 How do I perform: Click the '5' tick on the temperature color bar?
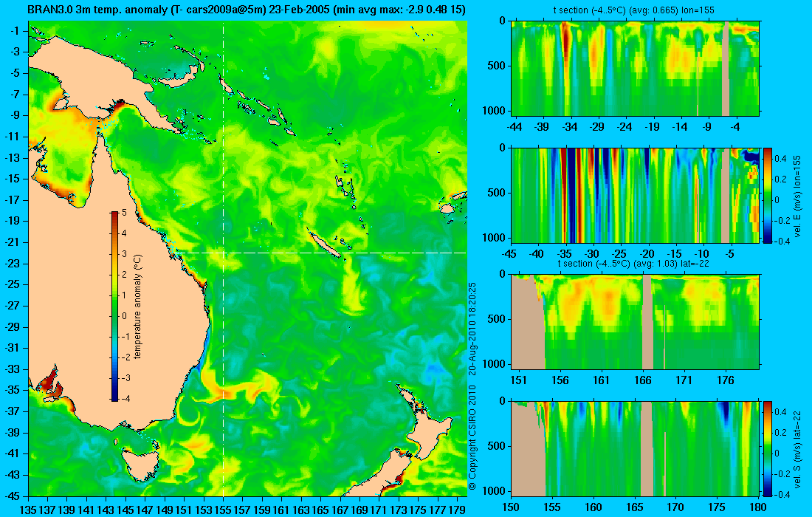pyautogui.click(x=124, y=213)
